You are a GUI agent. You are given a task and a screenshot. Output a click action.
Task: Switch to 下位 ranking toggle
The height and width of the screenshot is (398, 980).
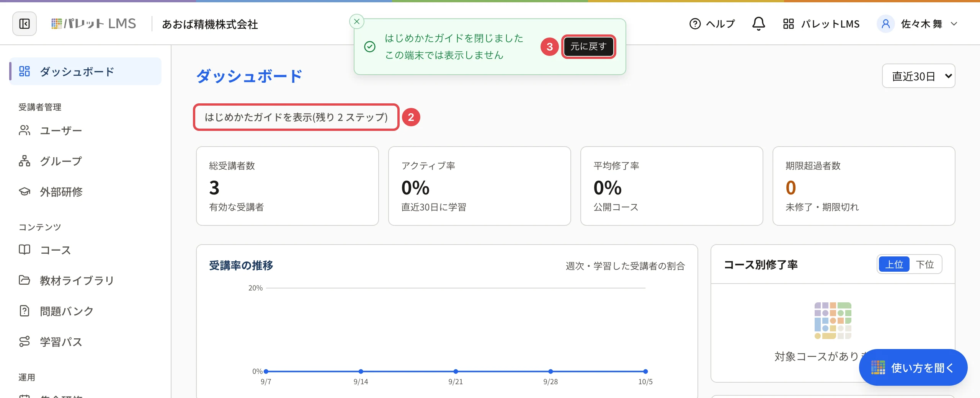(x=925, y=264)
